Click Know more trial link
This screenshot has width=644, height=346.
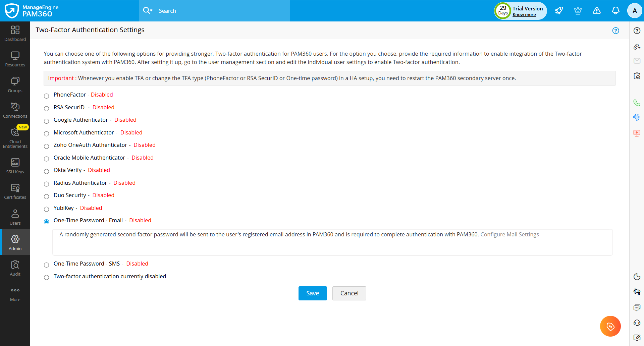pyautogui.click(x=524, y=15)
